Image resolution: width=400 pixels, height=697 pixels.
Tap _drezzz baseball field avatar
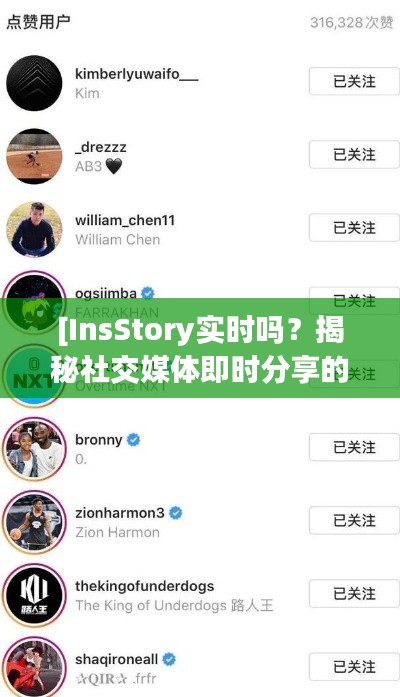(x=34, y=156)
